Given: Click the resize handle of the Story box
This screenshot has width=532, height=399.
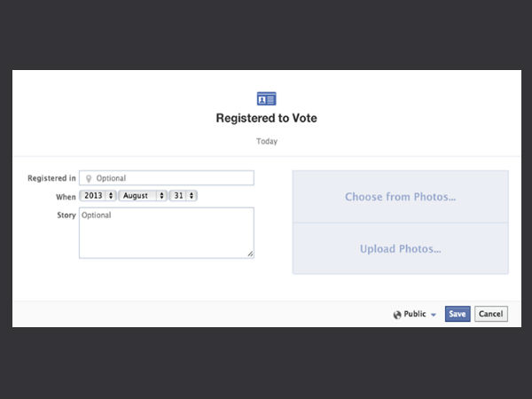Looking at the screenshot, I should pos(250,254).
